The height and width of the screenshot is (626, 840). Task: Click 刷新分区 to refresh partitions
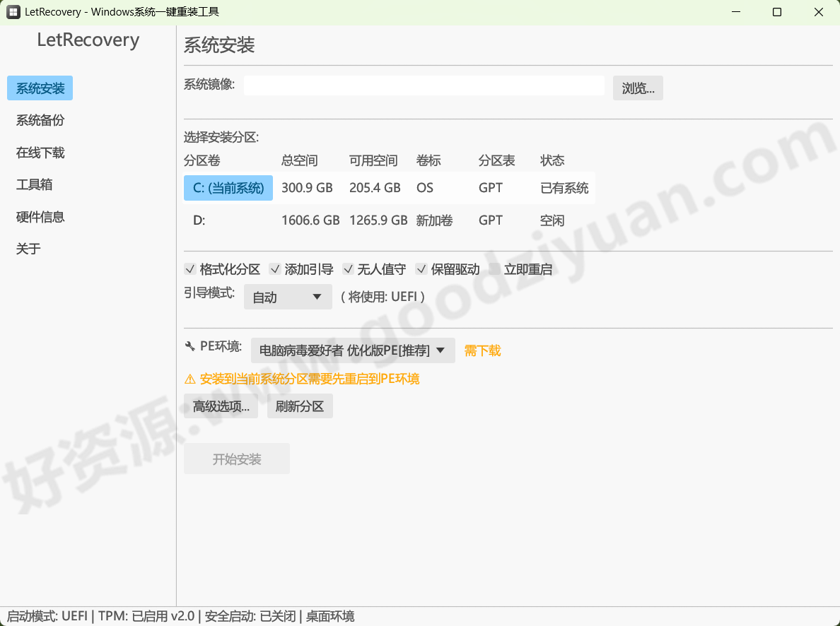point(299,406)
